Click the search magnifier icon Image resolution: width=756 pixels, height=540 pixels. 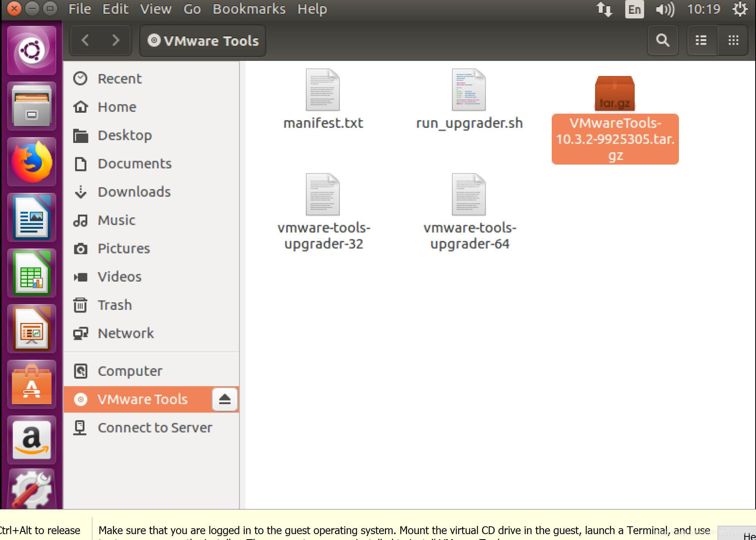tap(662, 40)
